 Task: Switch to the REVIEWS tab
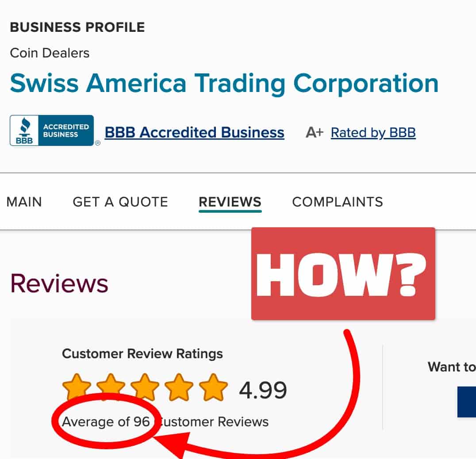230,202
